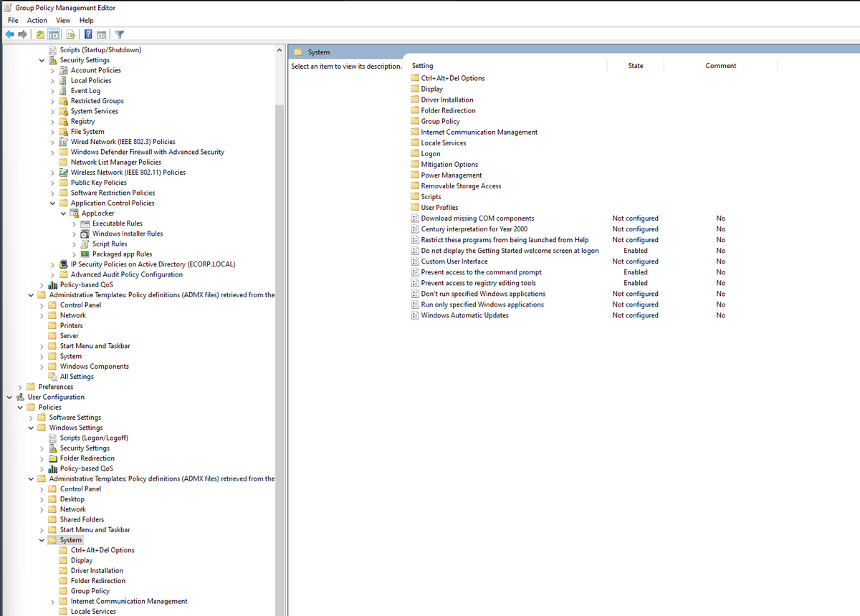Click the Up One Level toolbar icon
Screen dimensions: 860x616
coord(40,34)
